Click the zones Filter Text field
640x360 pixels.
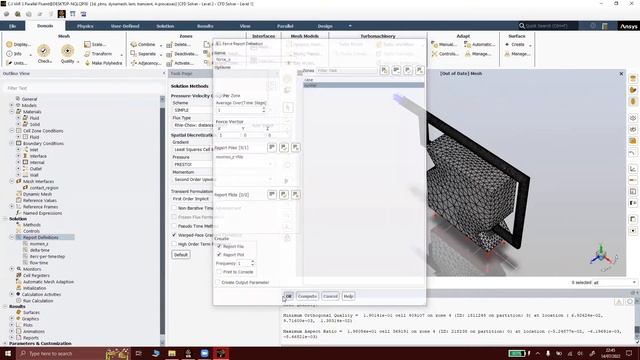[x=346, y=71]
